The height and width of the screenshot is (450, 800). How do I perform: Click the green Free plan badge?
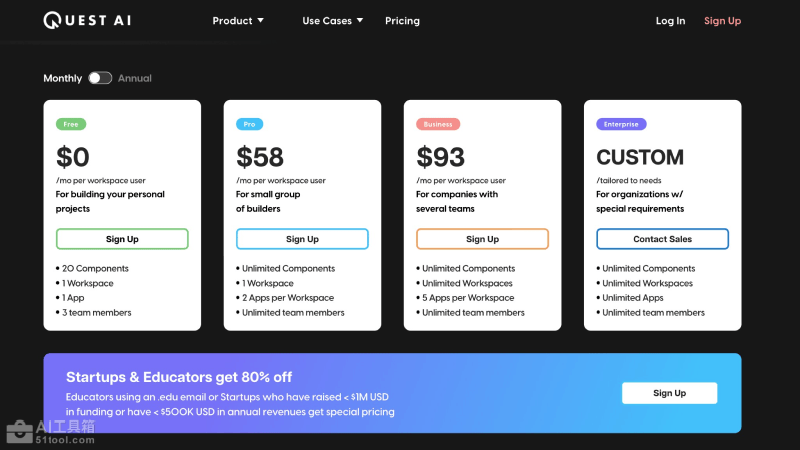(x=71, y=124)
